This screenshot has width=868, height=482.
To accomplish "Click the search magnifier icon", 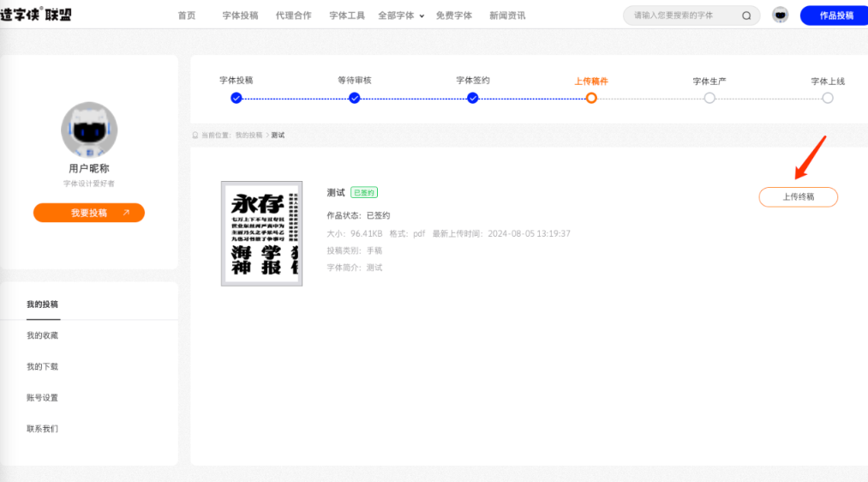I will click(746, 15).
